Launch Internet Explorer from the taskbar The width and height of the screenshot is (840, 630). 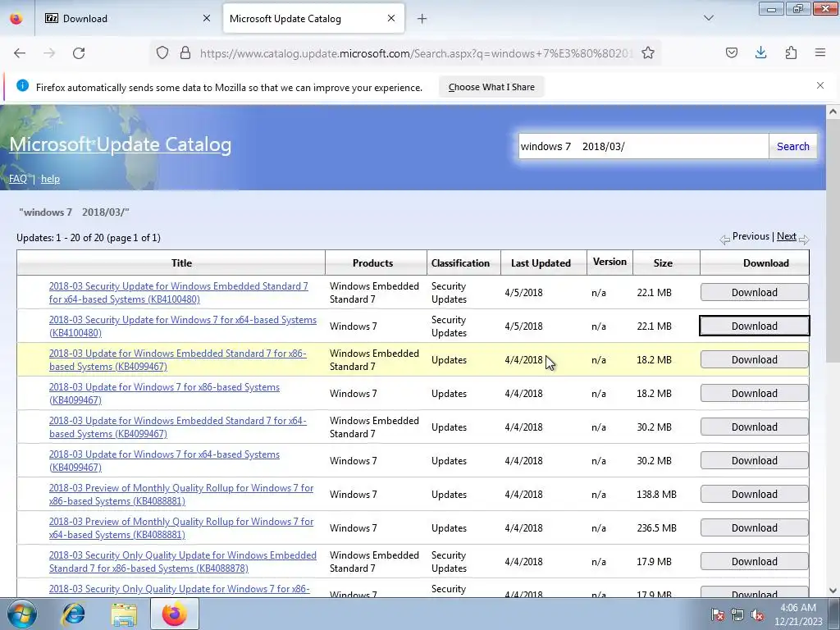click(73, 614)
